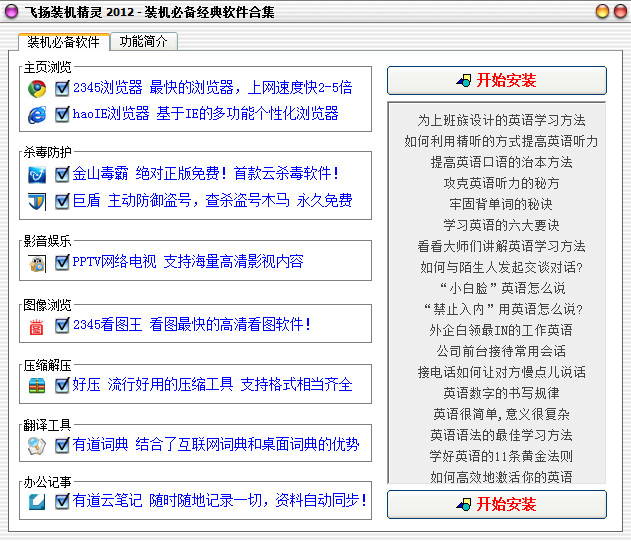Uncheck the 2345看图王 checkbox
Screen dimensions: 631x541
[62, 325]
